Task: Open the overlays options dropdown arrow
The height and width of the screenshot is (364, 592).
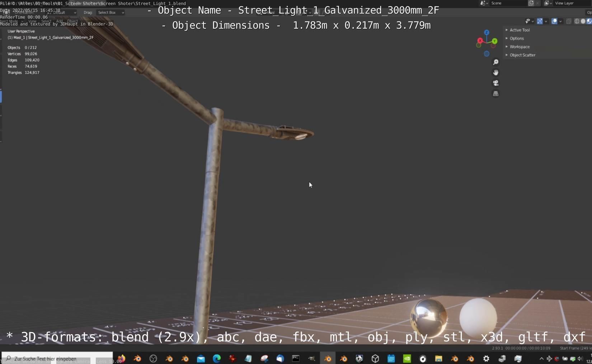Action: pyautogui.click(x=560, y=21)
